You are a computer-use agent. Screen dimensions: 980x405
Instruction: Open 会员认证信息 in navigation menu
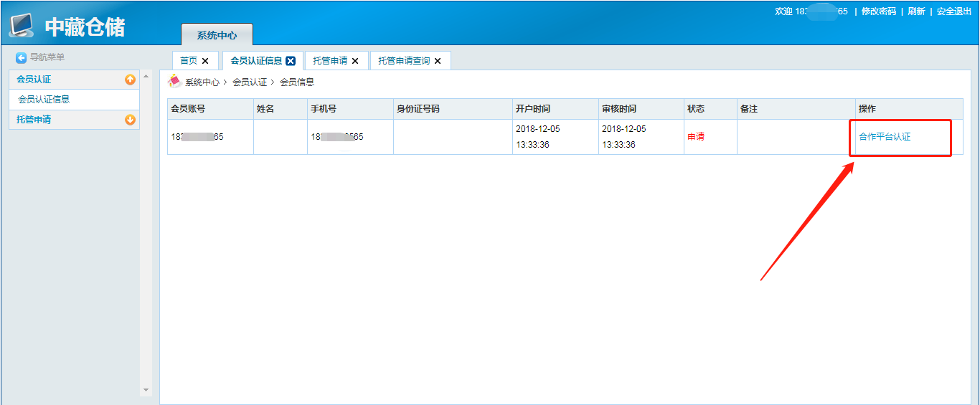pyautogui.click(x=44, y=100)
